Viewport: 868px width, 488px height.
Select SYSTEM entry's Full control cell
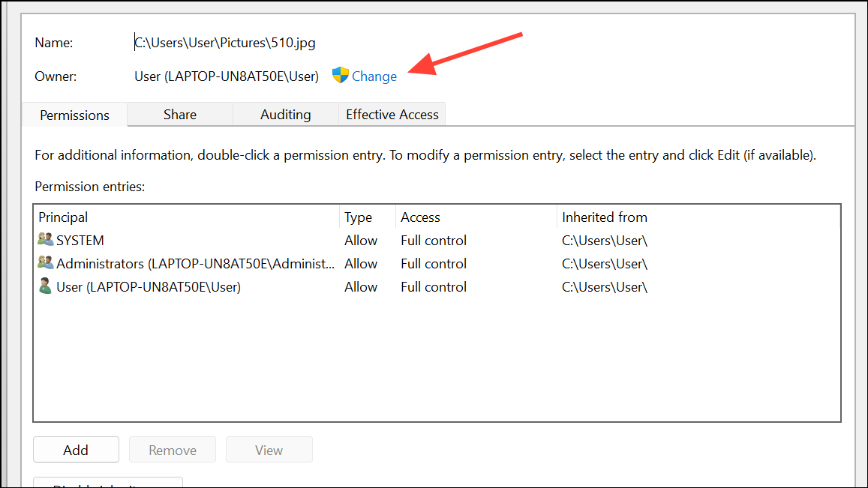434,241
